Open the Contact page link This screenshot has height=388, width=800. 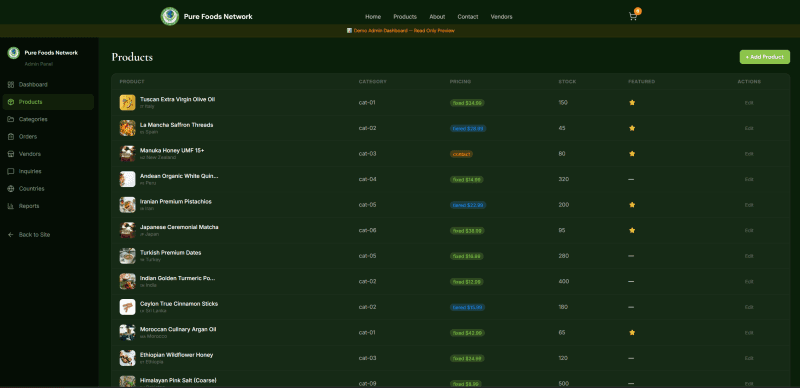click(468, 16)
